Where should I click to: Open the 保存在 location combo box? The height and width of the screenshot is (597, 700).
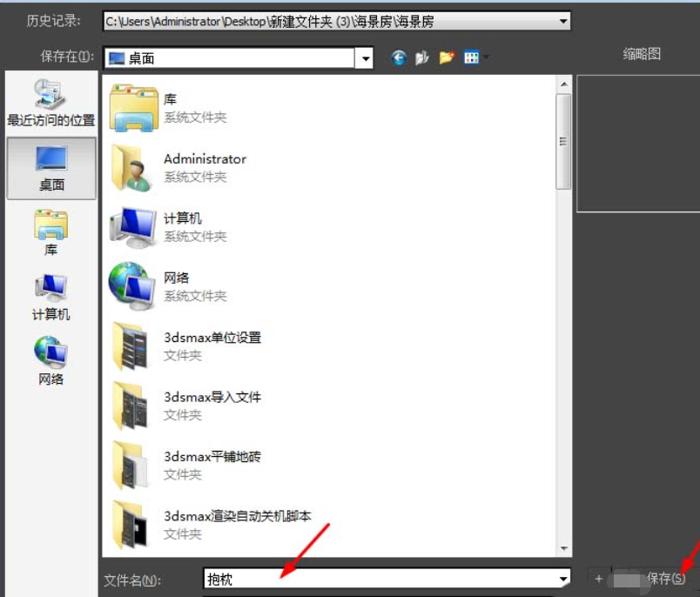[x=365, y=57]
